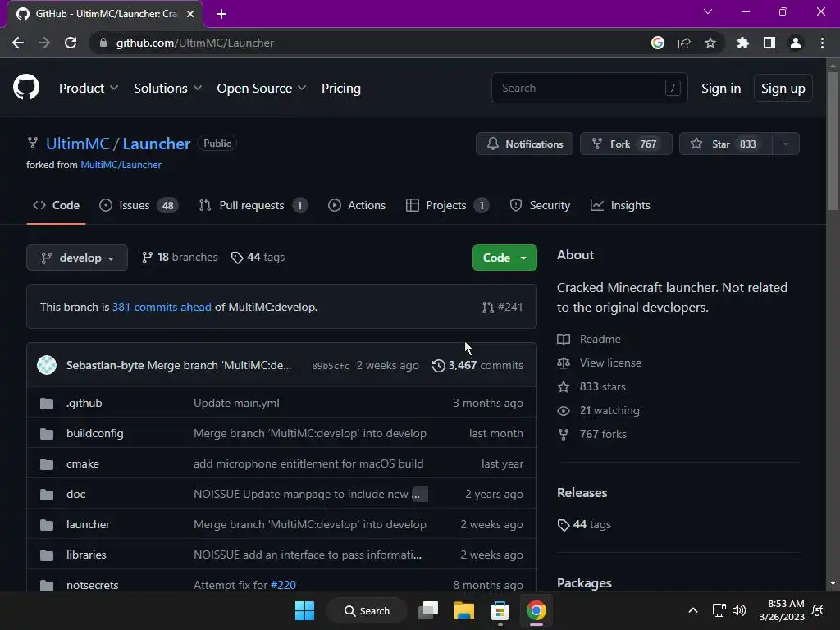Open the develop branch selector
Screen dimensions: 840x630
click(77, 258)
